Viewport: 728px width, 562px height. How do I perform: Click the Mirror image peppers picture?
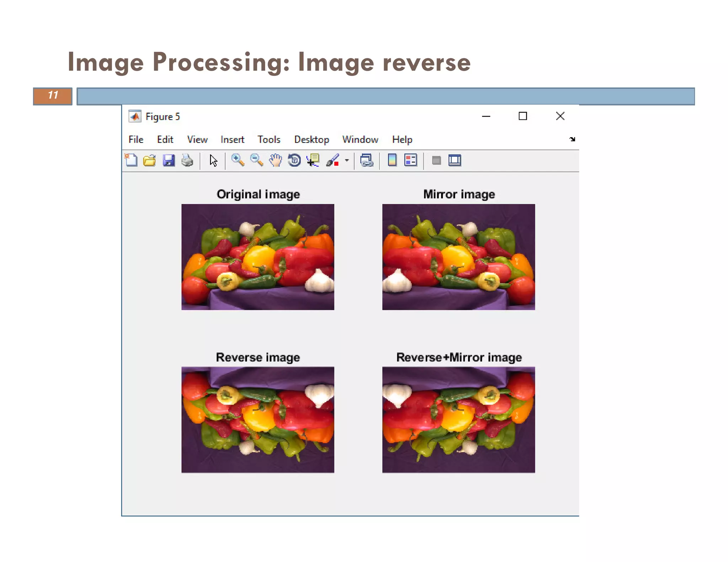[x=459, y=257]
